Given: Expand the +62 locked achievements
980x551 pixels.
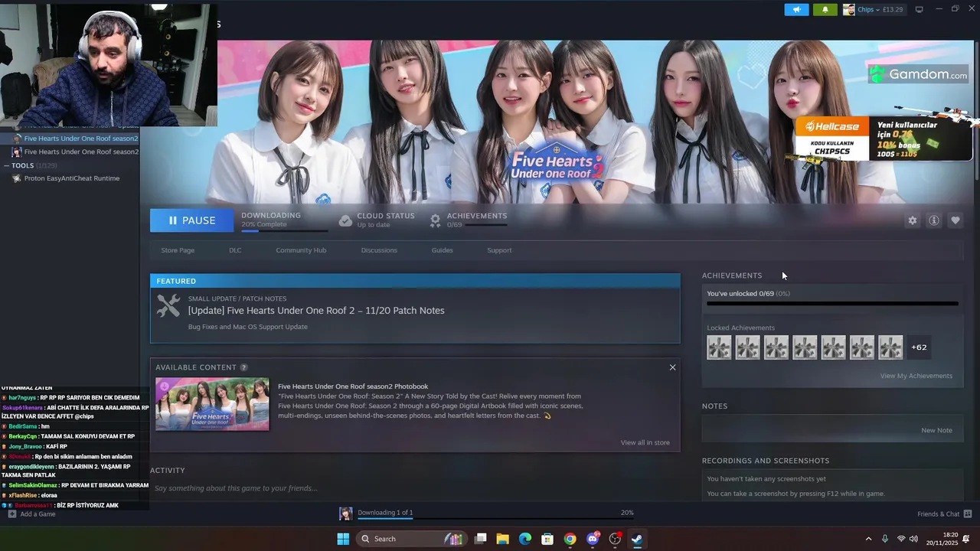Looking at the screenshot, I should (x=919, y=347).
